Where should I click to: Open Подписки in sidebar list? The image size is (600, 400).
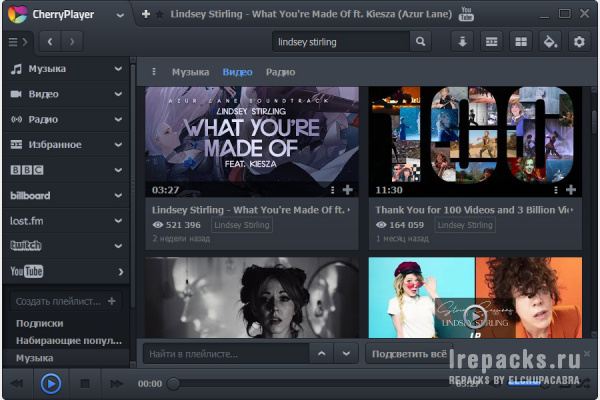pyautogui.click(x=39, y=323)
